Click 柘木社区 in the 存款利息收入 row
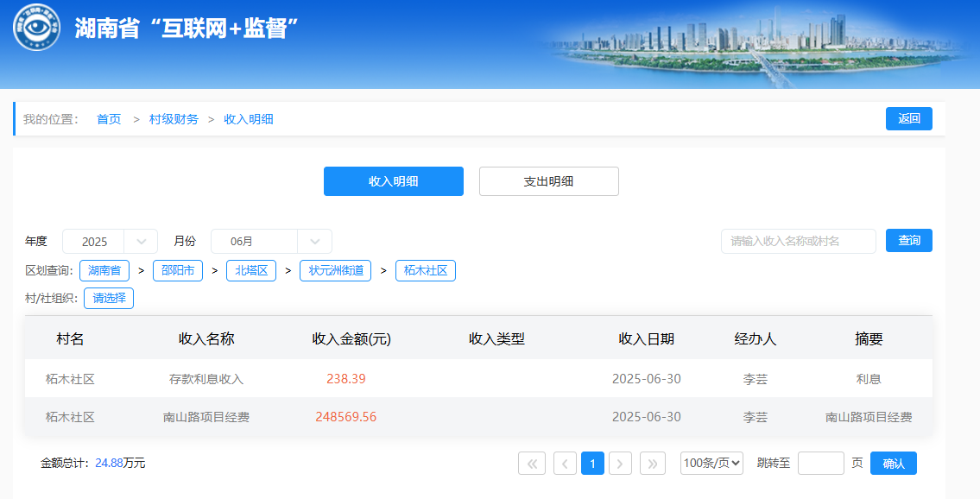Screen dimensions: 980x499 pos(70,378)
